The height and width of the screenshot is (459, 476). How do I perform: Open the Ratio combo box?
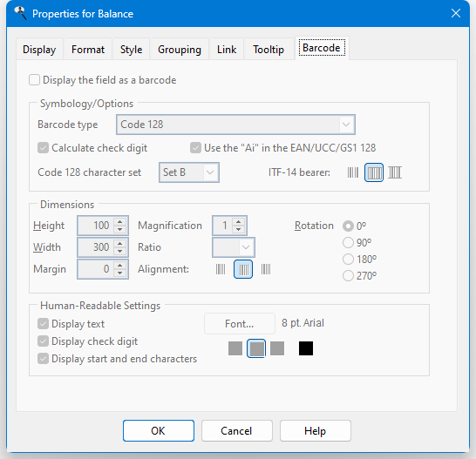(x=234, y=247)
